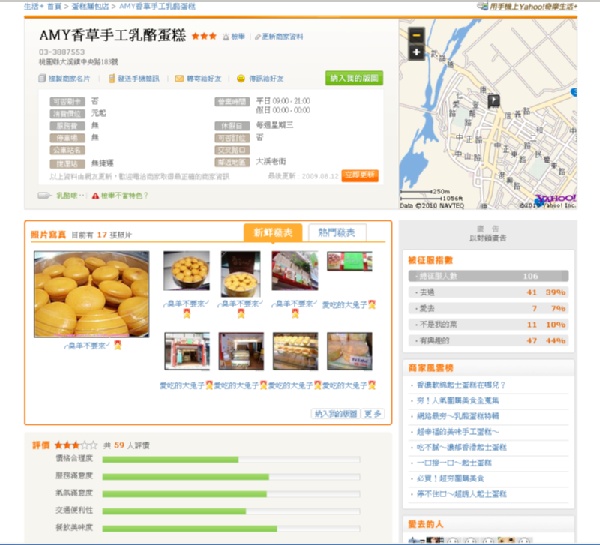
Task: Click the 大溪老街 nearby area value
Action: (x=271, y=161)
